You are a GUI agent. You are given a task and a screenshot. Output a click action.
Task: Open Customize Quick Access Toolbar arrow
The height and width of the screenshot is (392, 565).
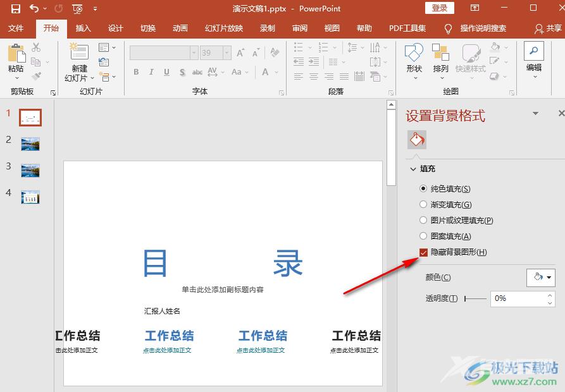point(95,9)
